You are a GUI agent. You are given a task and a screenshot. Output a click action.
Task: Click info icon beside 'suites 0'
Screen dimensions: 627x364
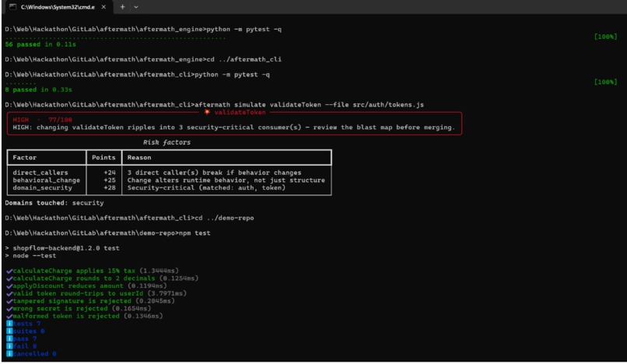coord(9,331)
